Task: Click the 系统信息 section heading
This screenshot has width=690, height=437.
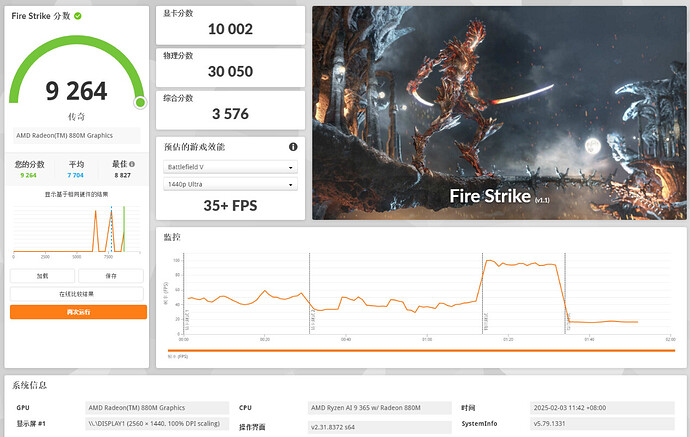Action: click(x=29, y=385)
